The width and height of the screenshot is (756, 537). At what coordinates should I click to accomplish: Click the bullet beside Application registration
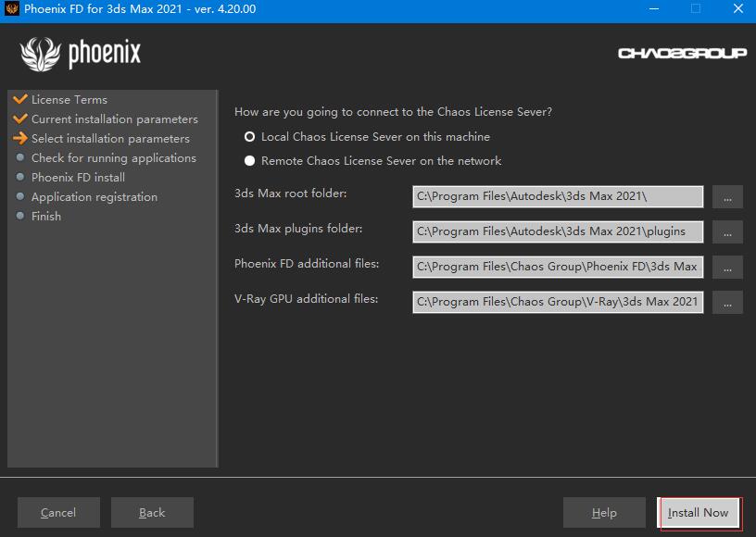click(x=20, y=196)
